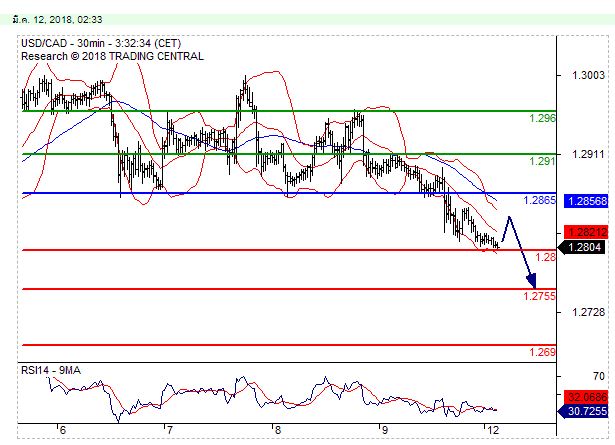Image resolution: width=615 pixels, height=445 pixels.
Task: Click the red 1.28212 price tag
Action: (586, 232)
